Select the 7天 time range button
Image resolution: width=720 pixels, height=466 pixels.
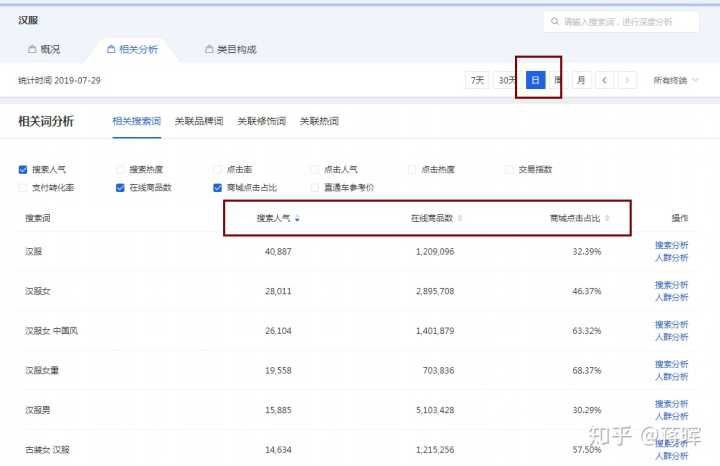pyautogui.click(x=477, y=80)
